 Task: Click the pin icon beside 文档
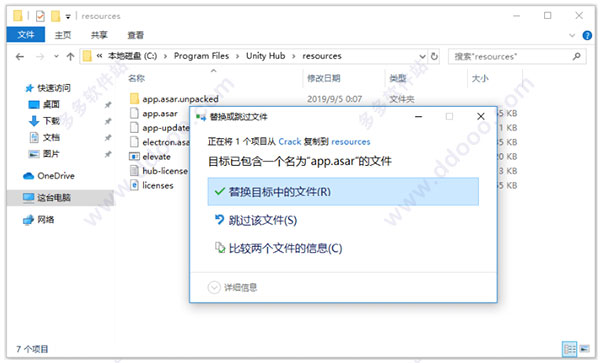(x=108, y=138)
